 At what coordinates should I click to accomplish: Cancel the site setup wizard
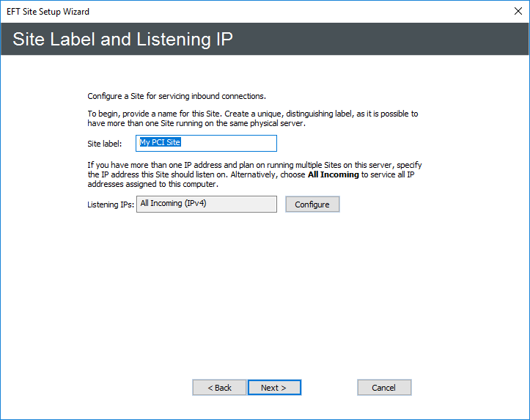click(384, 388)
